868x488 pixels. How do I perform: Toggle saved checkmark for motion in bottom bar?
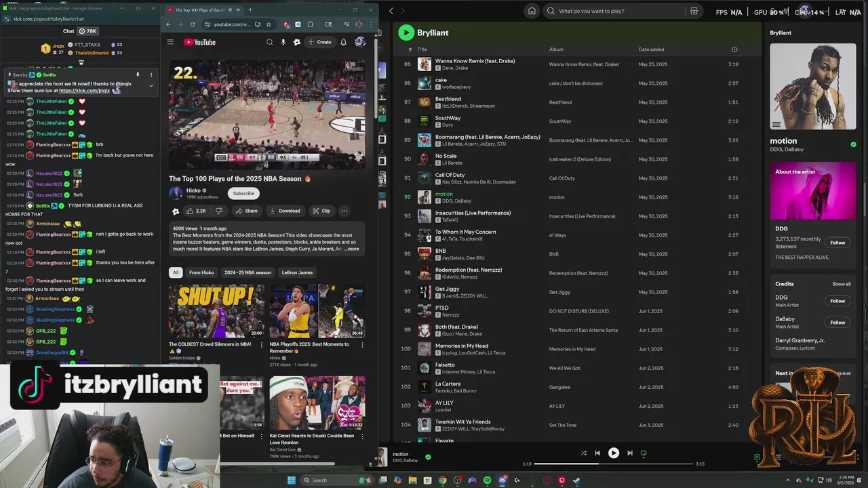click(x=427, y=457)
